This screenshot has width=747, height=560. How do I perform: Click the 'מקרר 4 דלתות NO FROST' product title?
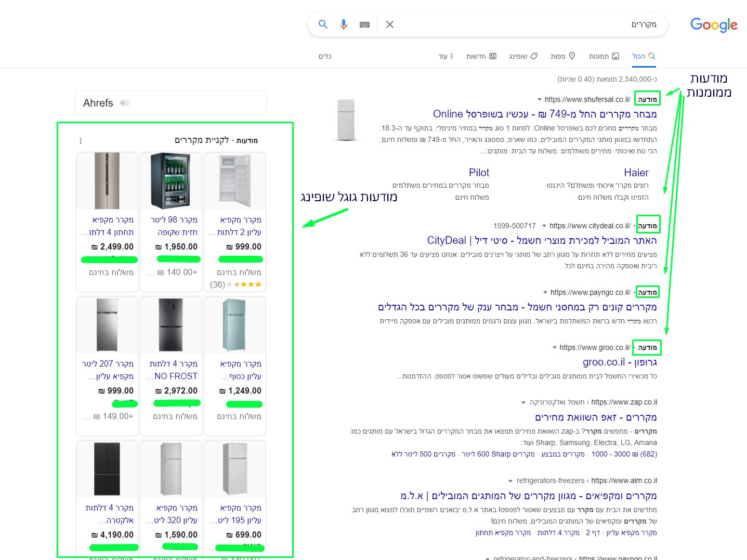[x=172, y=370]
